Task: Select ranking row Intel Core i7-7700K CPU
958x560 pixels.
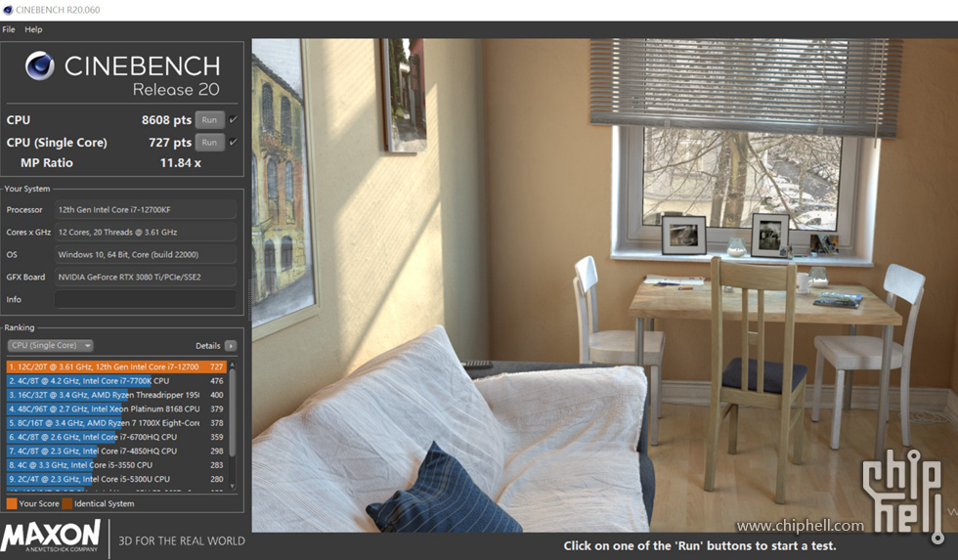Action: (116, 380)
